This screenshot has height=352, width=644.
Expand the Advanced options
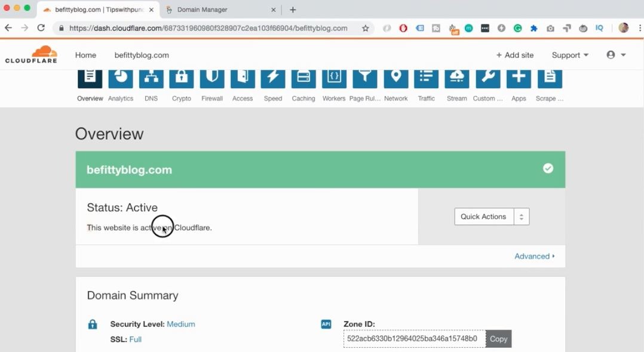point(535,256)
